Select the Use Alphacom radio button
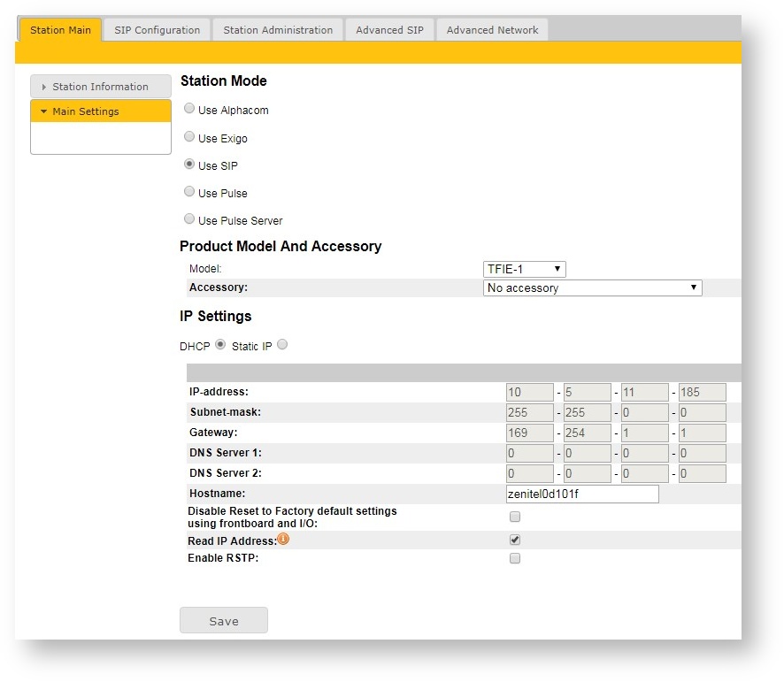Image resolution: width=784 pixels, height=682 pixels. pos(189,110)
